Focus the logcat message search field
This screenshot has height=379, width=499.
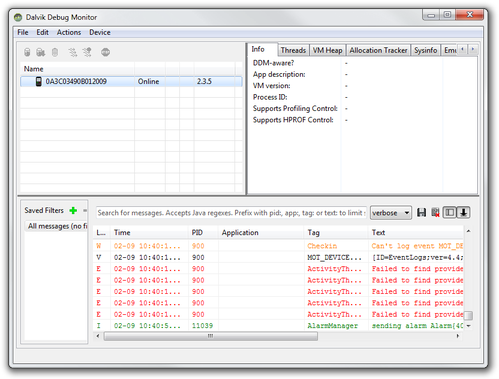pos(231,213)
